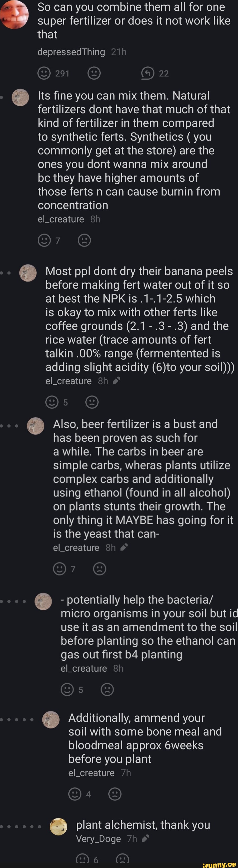This screenshot has width=238, height=868.
Task: Open depressedThing's user profile name
Action: click(x=71, y=52)
